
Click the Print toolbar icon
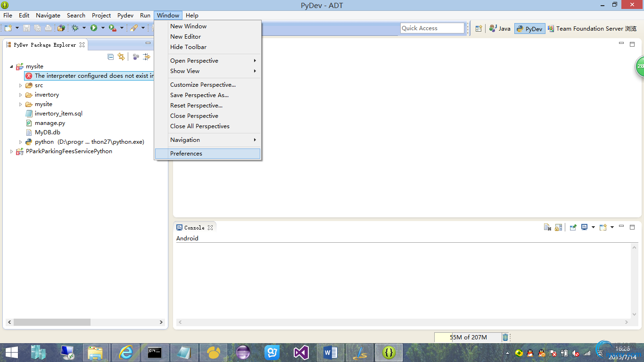[48, 28]
